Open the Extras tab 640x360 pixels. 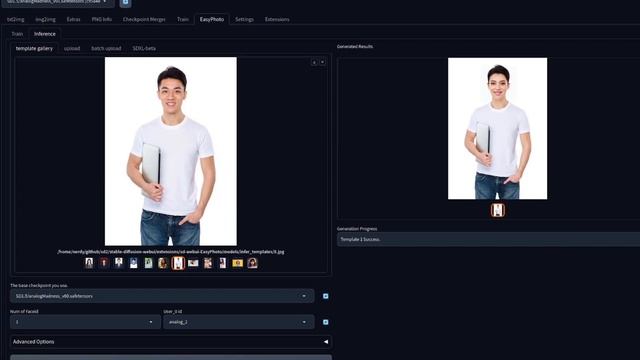pos(73,19)
